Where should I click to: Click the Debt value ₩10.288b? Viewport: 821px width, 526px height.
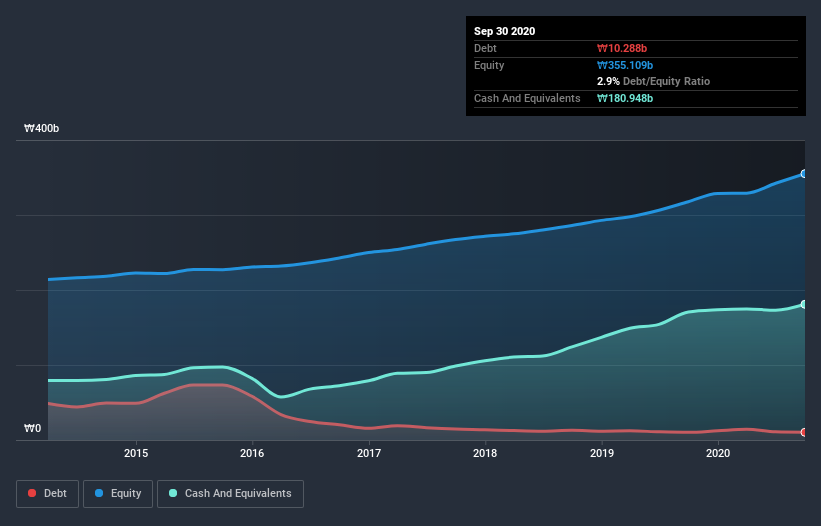[x=622, y=48]
